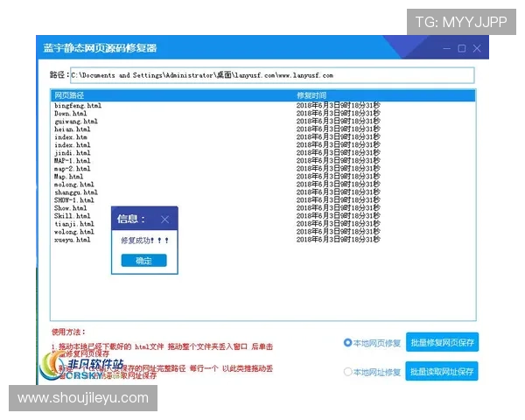Select the 本地网址修复 radio option
Viewport: 525px width, 420px height.
click(x=347, y=372)
